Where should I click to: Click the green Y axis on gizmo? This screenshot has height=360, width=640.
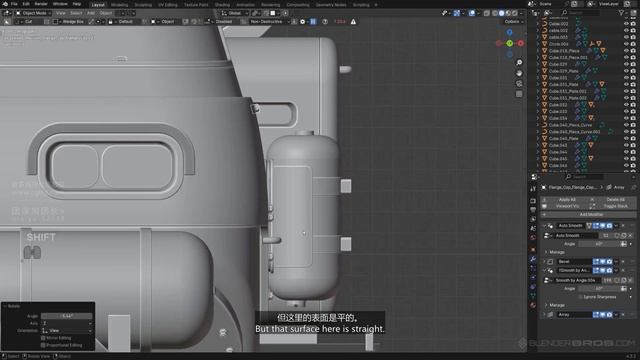pyautogui.click(x=509, y=43)
